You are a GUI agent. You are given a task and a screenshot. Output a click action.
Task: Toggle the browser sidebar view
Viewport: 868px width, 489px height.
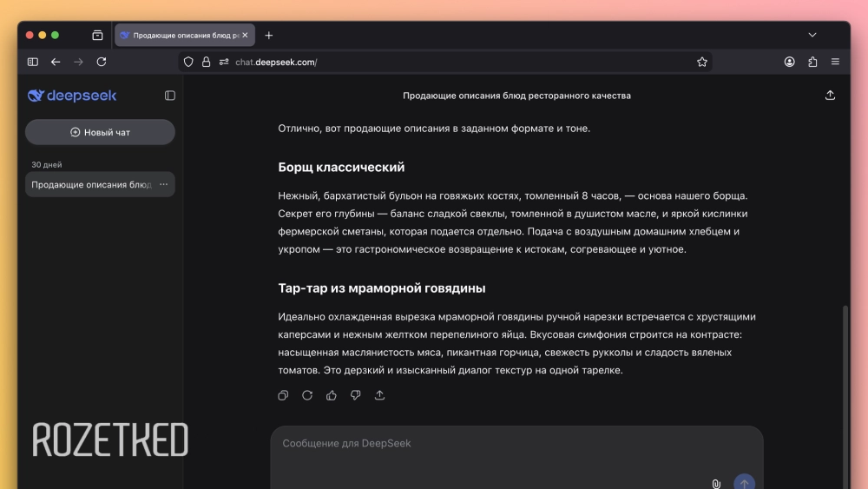[x=33, y=62]
